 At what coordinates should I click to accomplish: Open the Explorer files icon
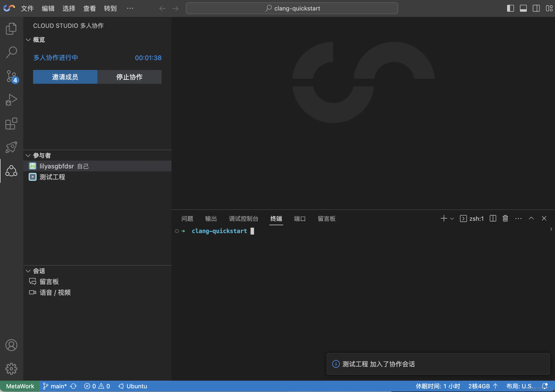pyautogui.click(x=11, y=29)
